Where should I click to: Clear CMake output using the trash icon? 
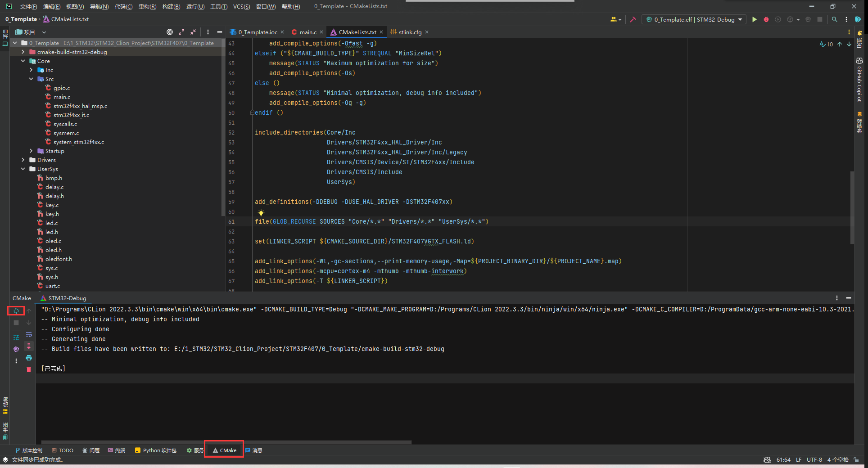tap(29, 369)
